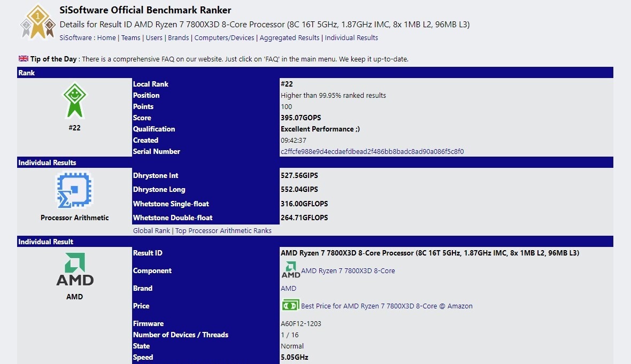Click the '1 / 16' devices threads value
Image resolution: width=631 pixels, height=364 pixels.
[289, 335]
